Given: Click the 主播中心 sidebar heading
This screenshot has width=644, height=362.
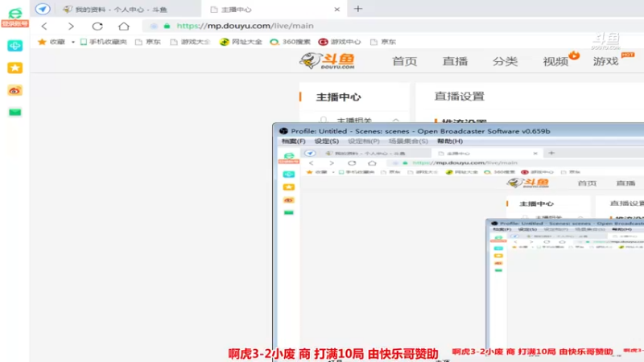Looking at the screenshot, I should coord(338,97).
